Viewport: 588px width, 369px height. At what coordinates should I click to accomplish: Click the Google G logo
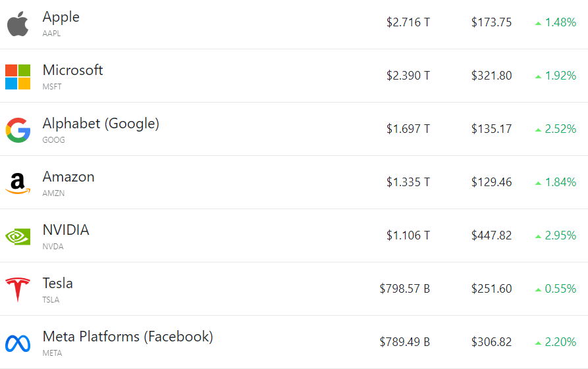(x=18, y=130)
